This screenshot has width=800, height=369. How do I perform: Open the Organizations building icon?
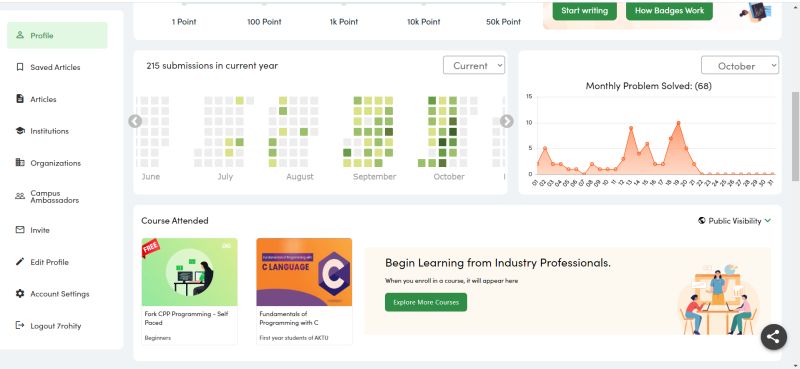[x=20, y=163]
